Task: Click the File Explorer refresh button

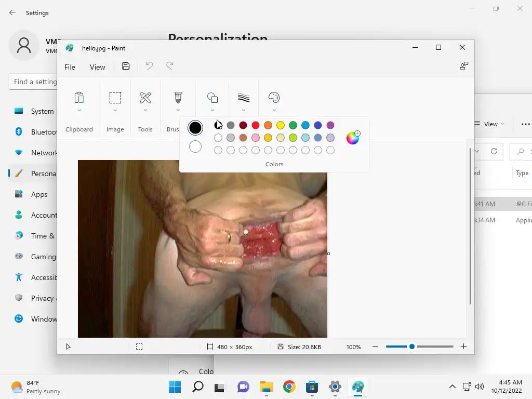Action: click(494, 151)
